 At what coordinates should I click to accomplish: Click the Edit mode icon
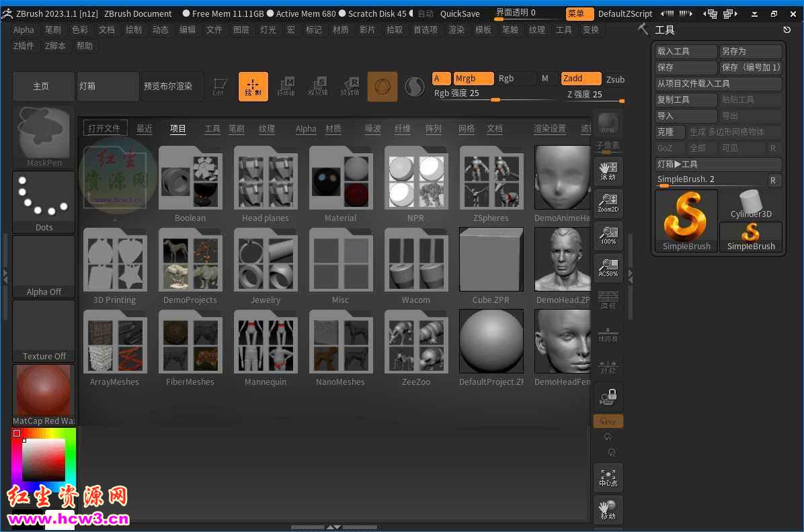click(x=219, y=87)
